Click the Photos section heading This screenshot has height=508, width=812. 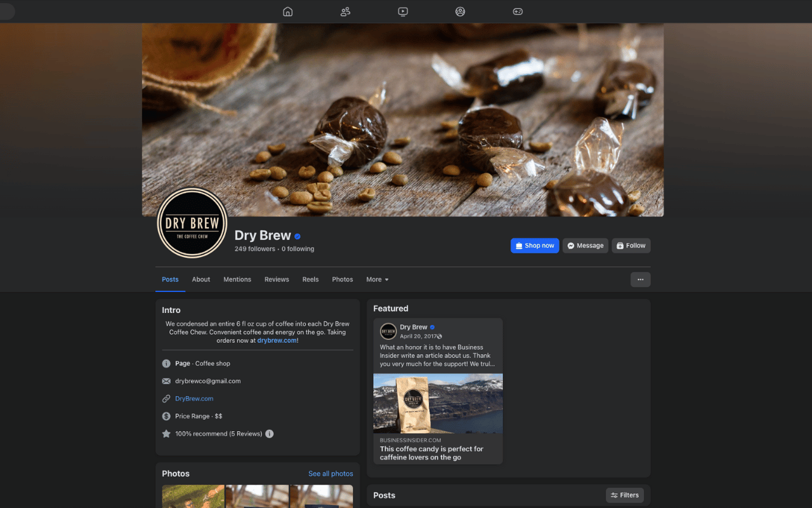pos(176,474)
